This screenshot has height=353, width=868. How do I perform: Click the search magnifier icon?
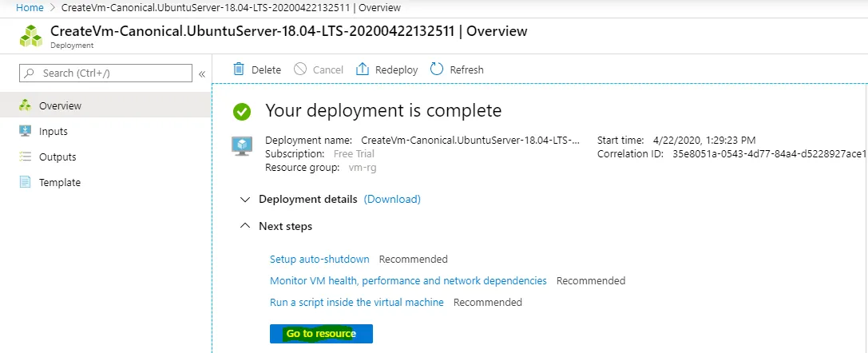coord(30,73)
